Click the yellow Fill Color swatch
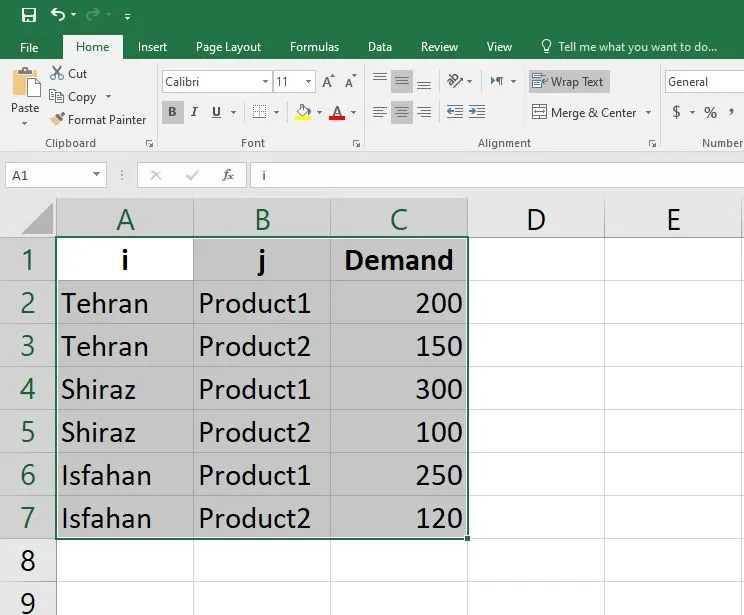 [x=304, y=112]
